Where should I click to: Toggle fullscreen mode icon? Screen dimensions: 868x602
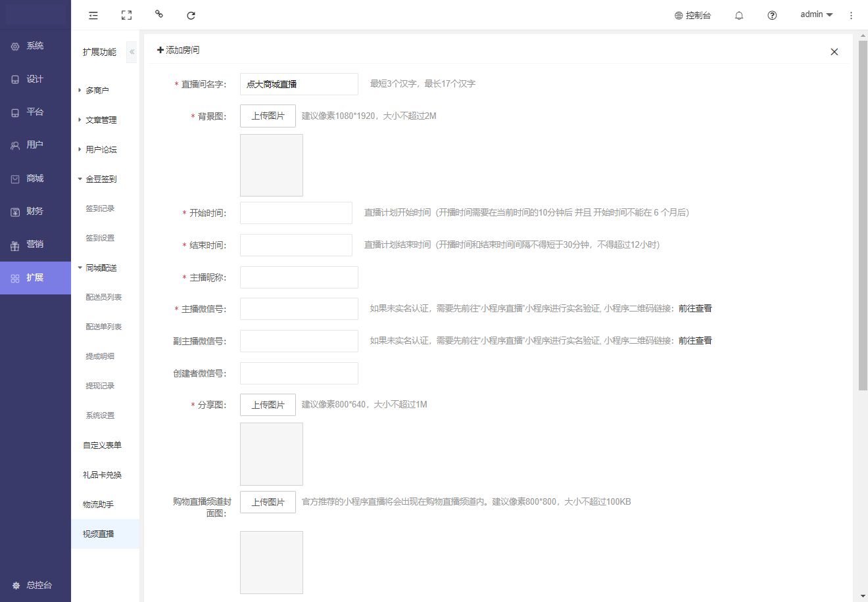coord(126,15)
